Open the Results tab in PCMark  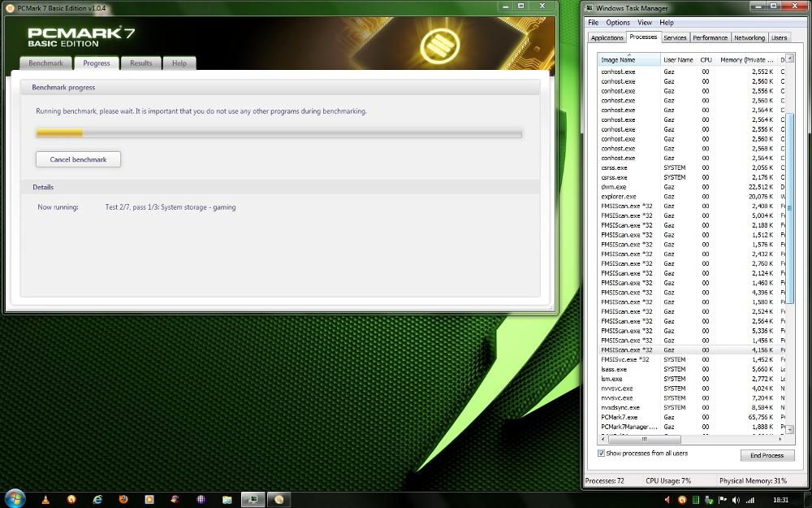click(140, 63)
